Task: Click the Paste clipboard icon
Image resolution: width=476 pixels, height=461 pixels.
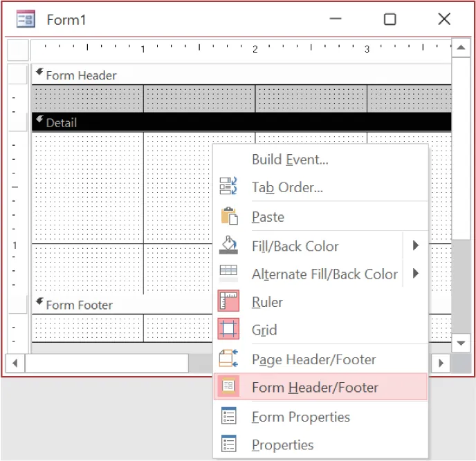Action: pos(228,216)
